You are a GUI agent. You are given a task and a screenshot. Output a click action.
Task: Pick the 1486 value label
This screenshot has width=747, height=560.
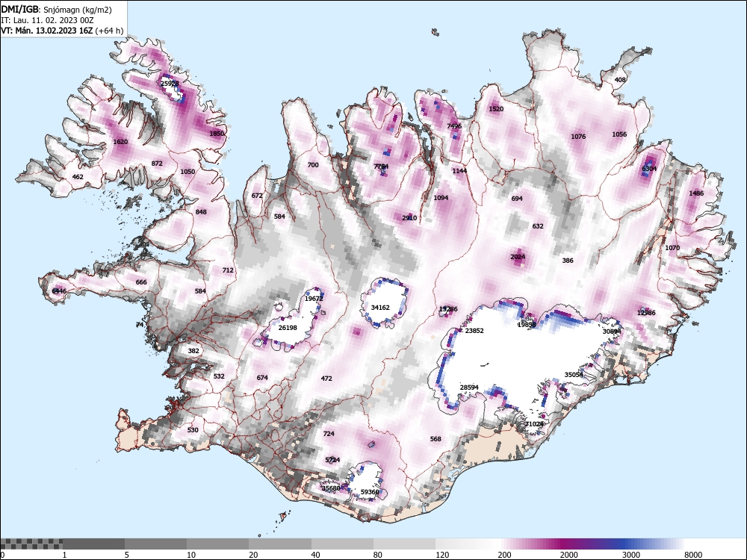tap(696, 193)
